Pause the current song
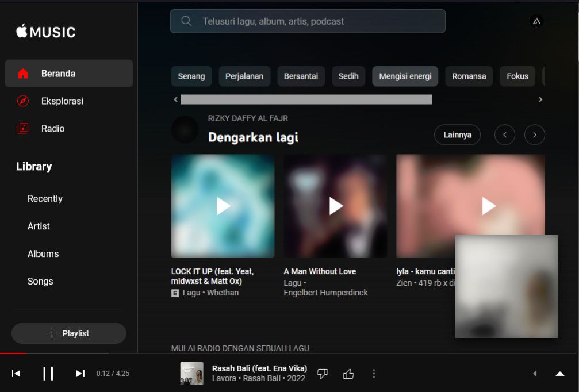579x392 pixels. click(48, 374)
